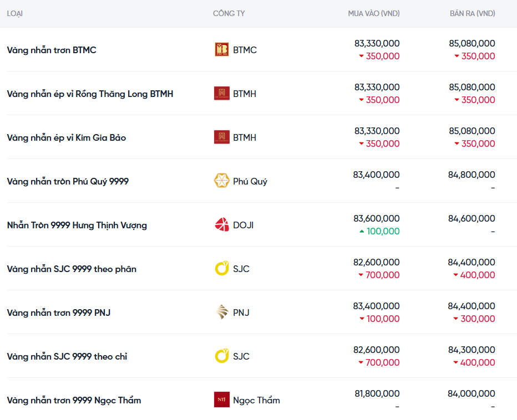
Task: Click Kim Gia Bảo buy price 83,330,000
Action: [x=377, y=131]
